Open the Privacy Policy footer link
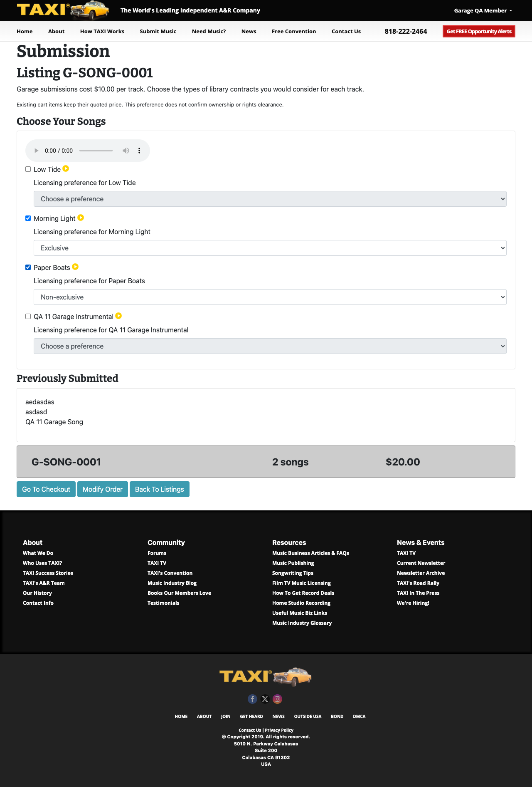 (x=279, y=730)
